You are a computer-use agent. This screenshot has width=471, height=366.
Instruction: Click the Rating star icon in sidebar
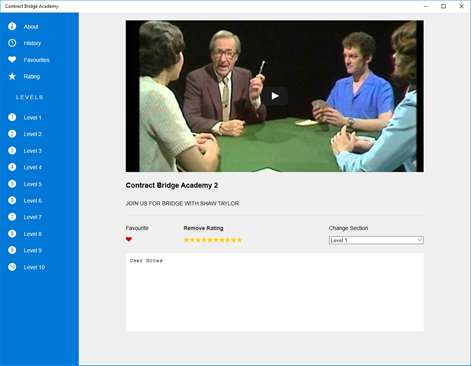12,76
